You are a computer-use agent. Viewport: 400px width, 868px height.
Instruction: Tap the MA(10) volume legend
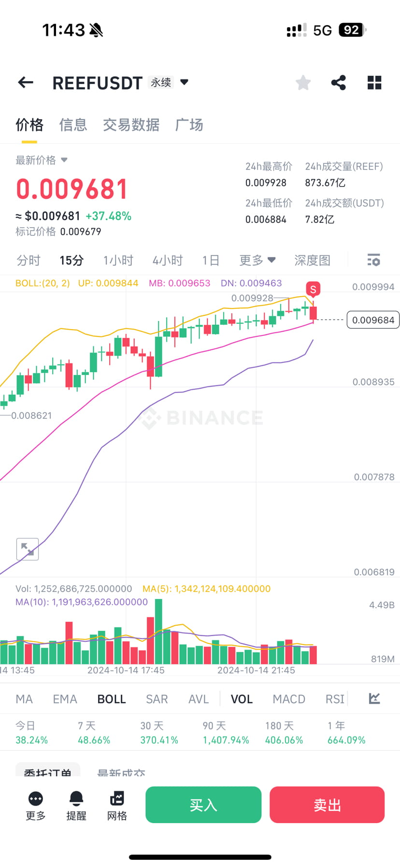tap(82, 602)
